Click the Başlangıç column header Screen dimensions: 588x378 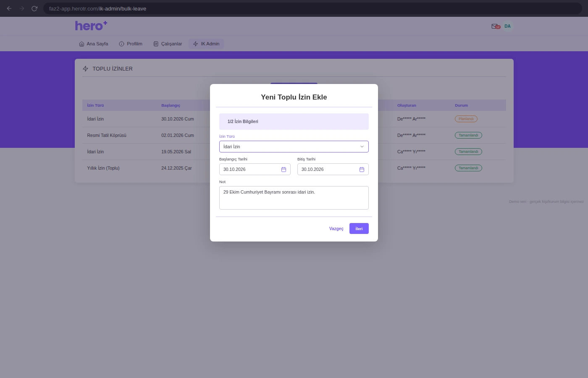(171, 105)
